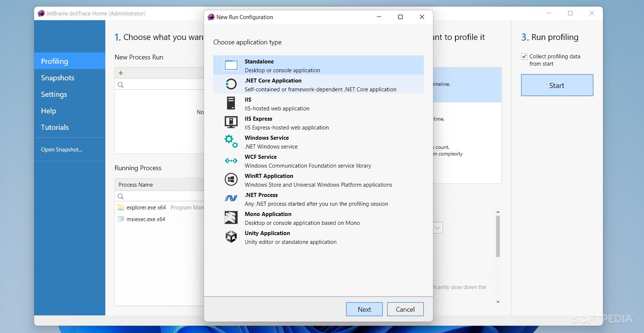The width and height of the screenshot is (644, 333).
Task: Select the msiexec.exe x64 process row
Action: [160, 219]
